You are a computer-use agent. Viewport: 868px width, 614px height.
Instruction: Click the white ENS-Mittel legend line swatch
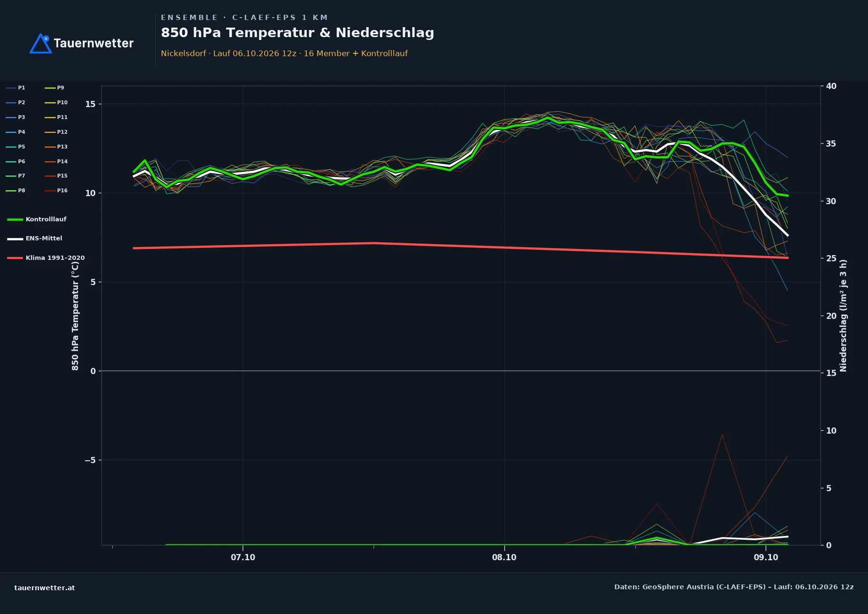[x=15, y=239]
